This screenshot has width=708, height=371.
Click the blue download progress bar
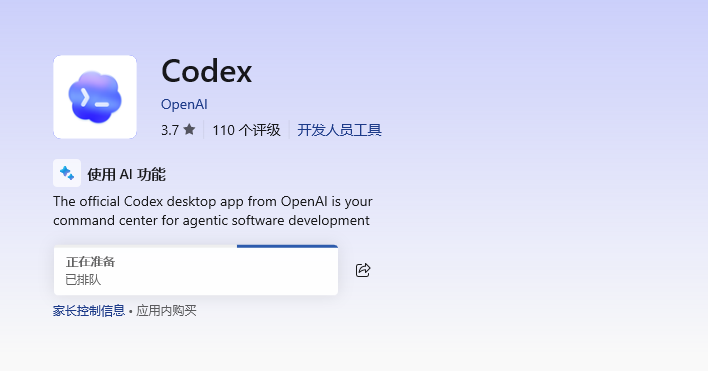[287, 246]
